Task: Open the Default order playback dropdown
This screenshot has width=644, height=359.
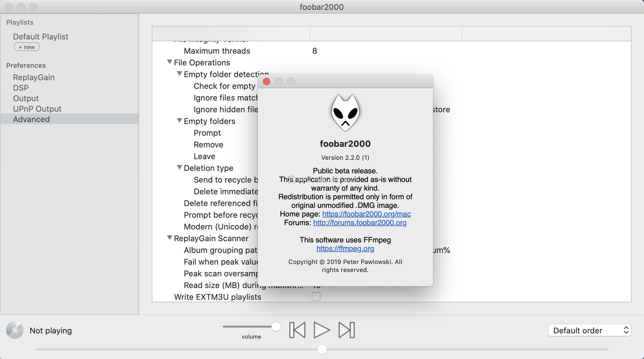Action: pos(589,330)
